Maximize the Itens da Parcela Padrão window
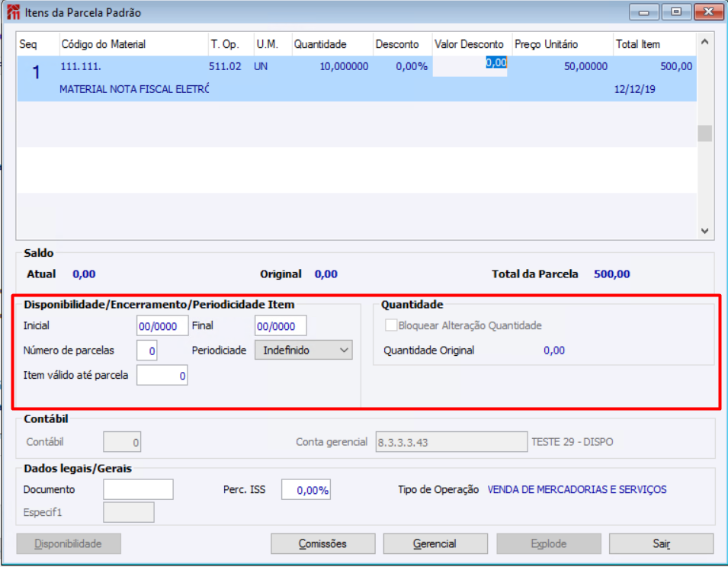 click(676, 12)
